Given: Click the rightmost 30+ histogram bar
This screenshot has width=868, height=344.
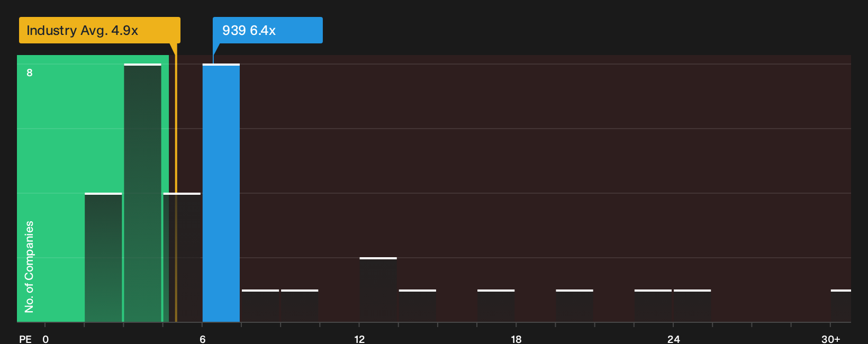Looking at the screenshot, I should click(x=840, y=306).
